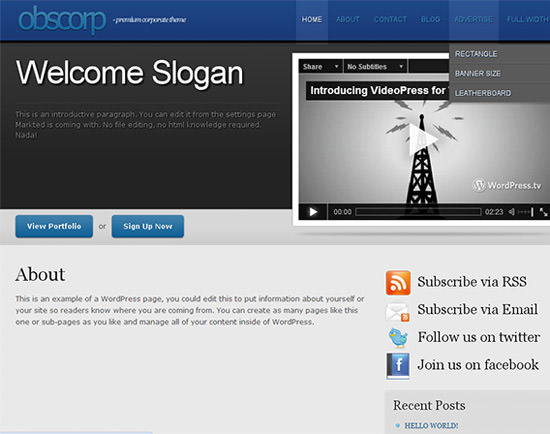The height and width of the screenshot is (434, 550).
Task: Click the Subscribe via Email link
Action: tap(477, 309)
